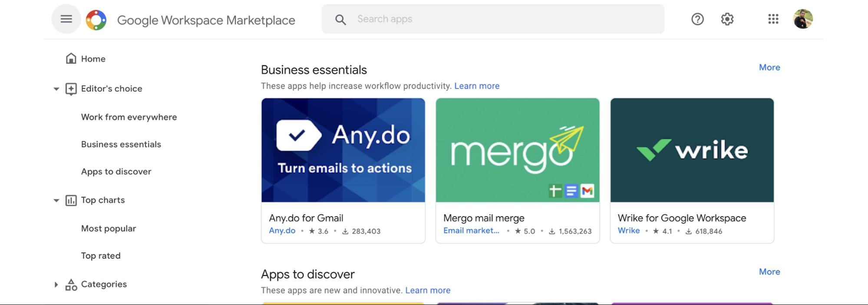868x305 pixels.
Task: Click the star rating icon for Mergo
Action: pyautogui.click(x=518, y=231)
